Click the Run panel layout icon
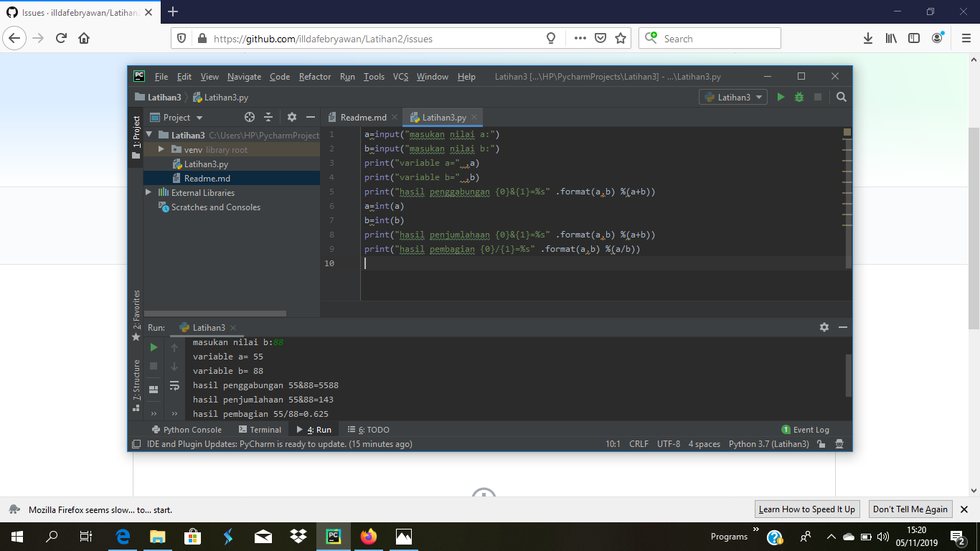Viewport: 980px width, 551px height. 154,389
